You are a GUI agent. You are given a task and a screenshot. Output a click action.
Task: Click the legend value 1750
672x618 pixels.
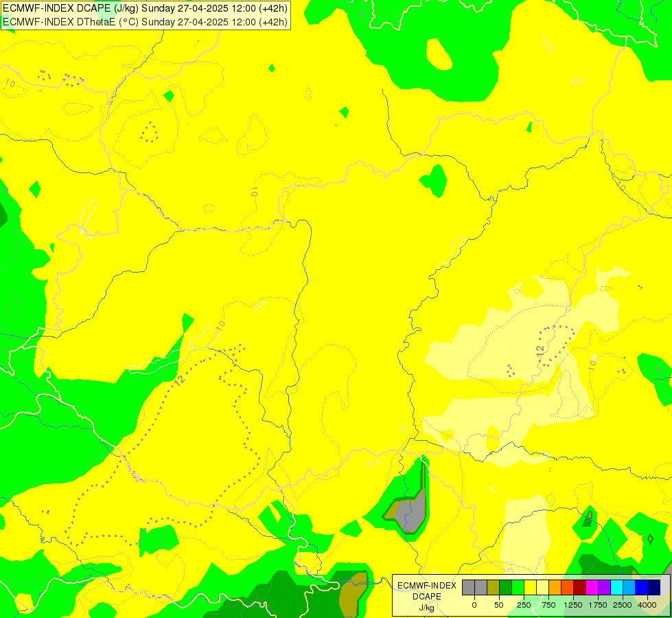click(598, 605)
